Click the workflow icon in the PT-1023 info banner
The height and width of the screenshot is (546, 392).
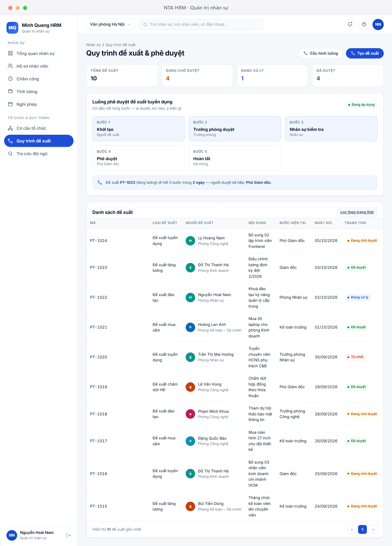tap(100, 182)
